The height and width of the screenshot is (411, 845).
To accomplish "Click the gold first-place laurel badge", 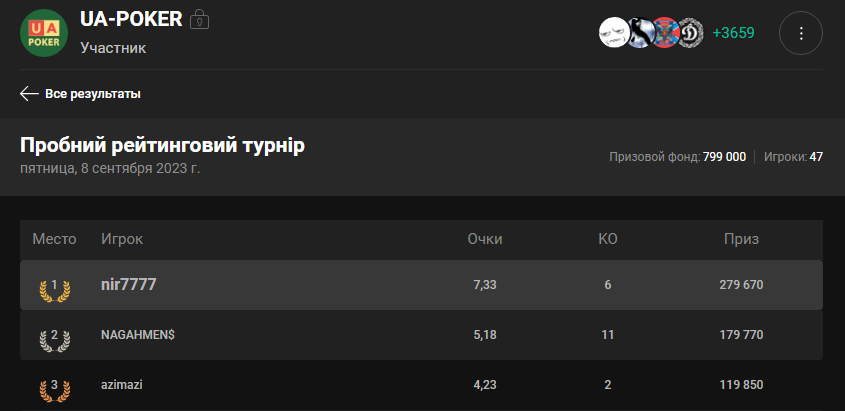I will tap(54, 289).
